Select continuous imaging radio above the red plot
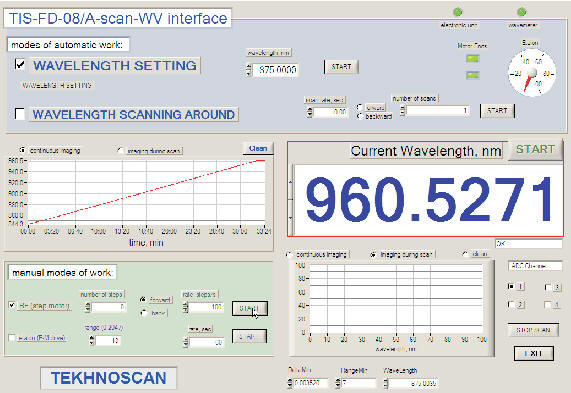Viewport: 571px width, 393px height. 23,150
